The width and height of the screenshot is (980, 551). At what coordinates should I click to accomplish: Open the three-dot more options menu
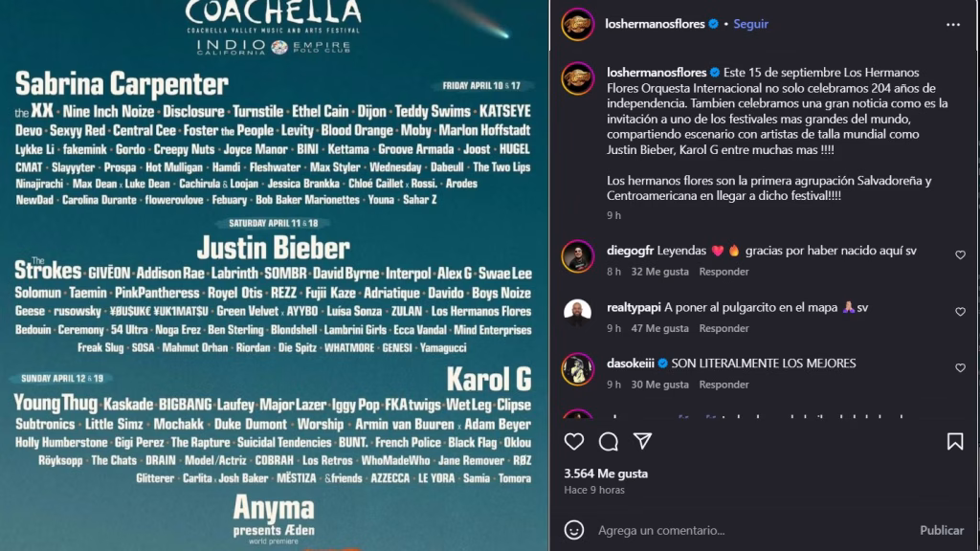pos(952,24)
